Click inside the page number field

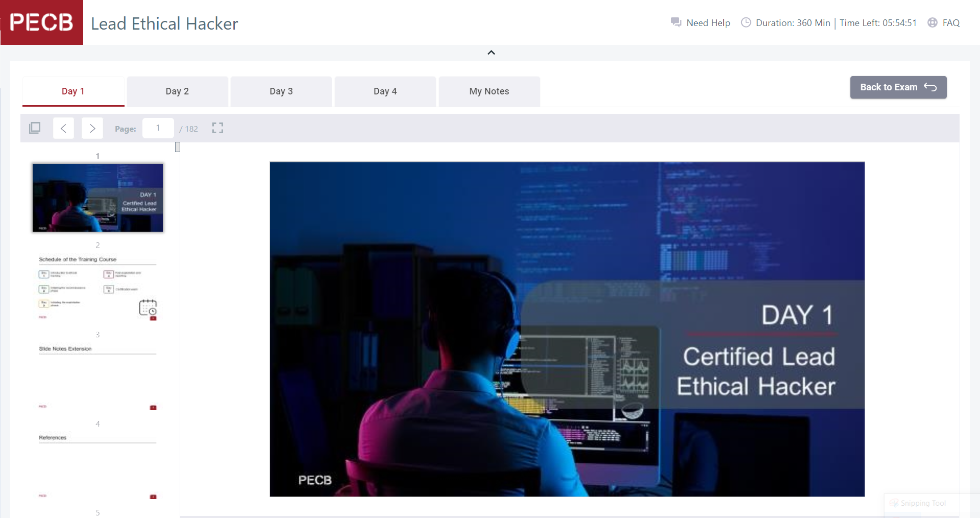[158, 128]
